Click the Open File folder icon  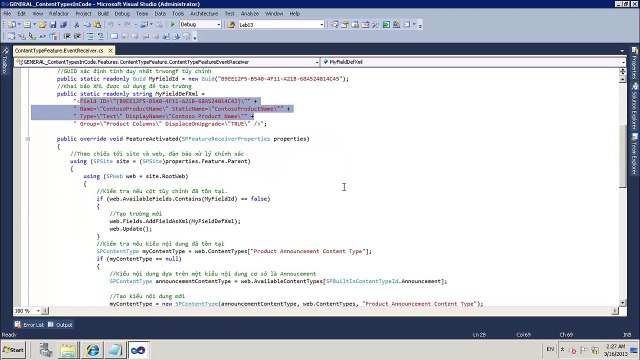42,24
